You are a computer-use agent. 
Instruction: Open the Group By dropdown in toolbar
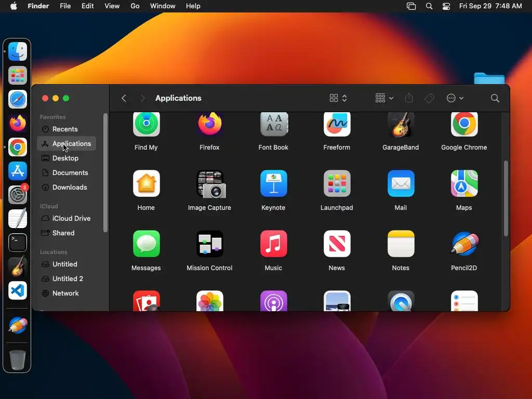pyautogui.click(x=384, y=98)
